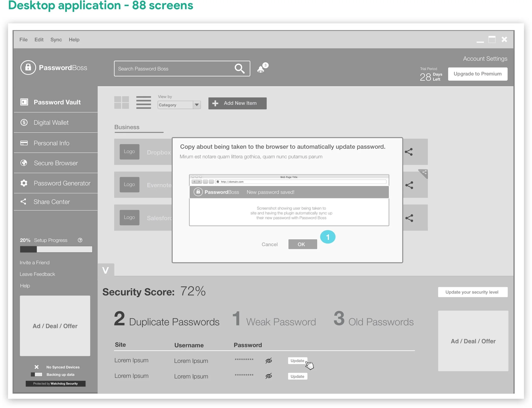
Task: Collapse the Security Score panel with V arrow
Action: (x=106, y=270)
